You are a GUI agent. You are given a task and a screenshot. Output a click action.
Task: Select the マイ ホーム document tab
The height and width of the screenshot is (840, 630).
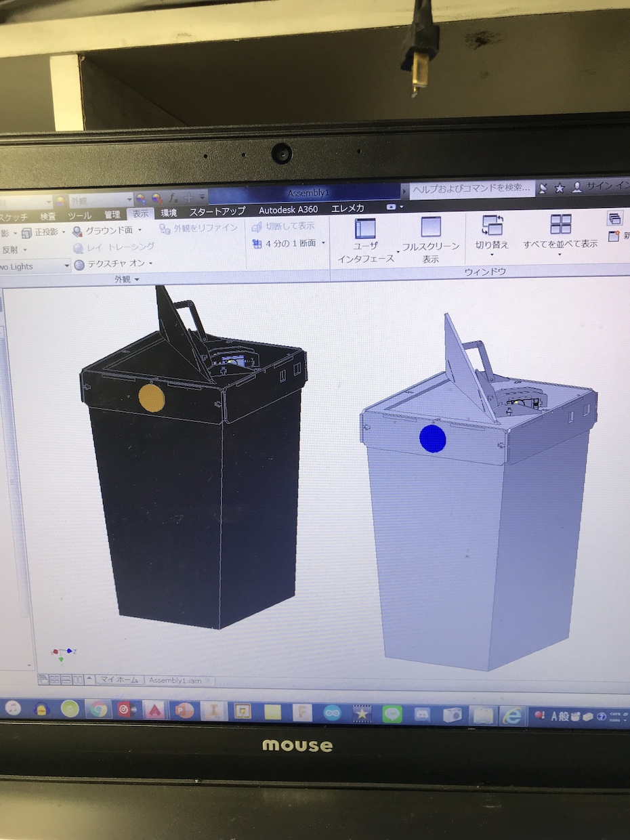[119, 679]
